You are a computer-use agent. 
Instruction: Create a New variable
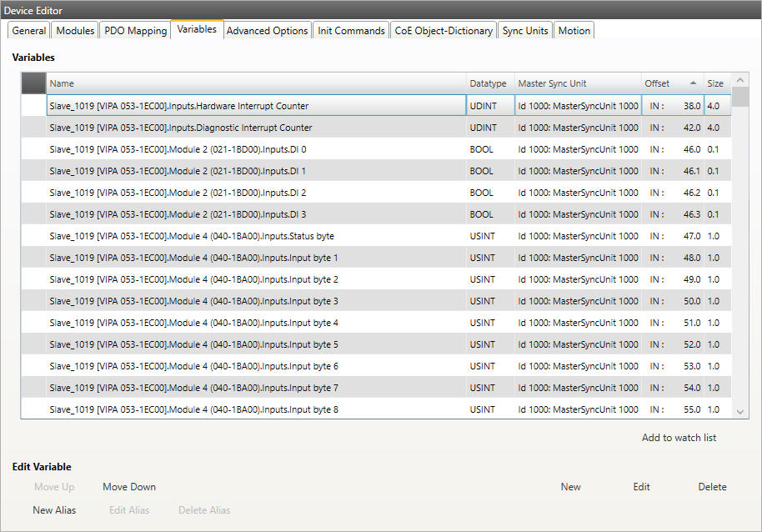pos(570,487)
